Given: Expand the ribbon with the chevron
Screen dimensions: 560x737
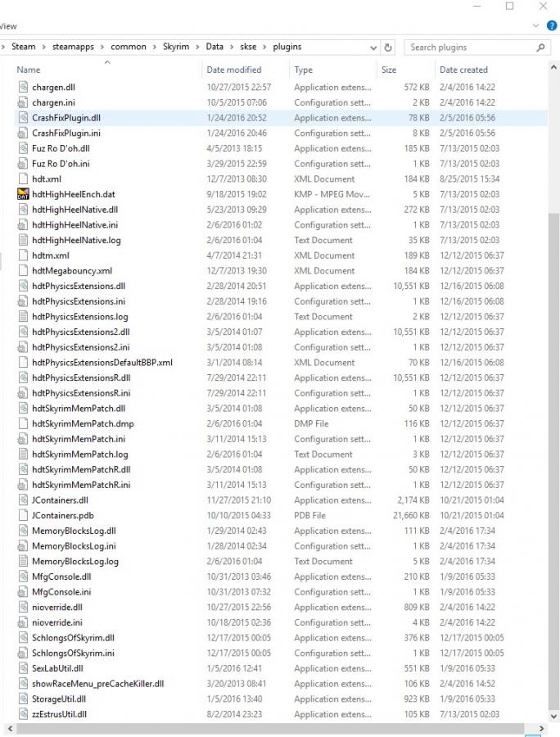Looking at the screenshot, I should [x=535, y=25].
